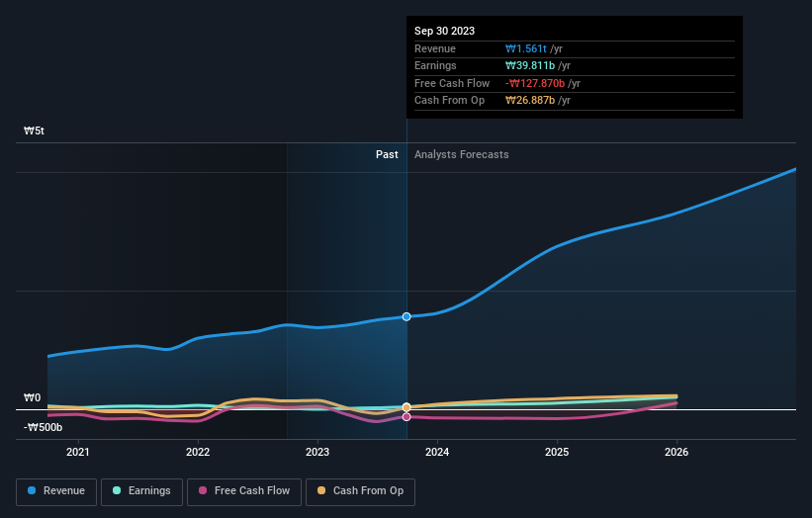Image resolution: width=812 pixels, height=518 pixels.
Task: Click the Sep 30 2023 tooltip date
Action: click(x=444, y=31)
